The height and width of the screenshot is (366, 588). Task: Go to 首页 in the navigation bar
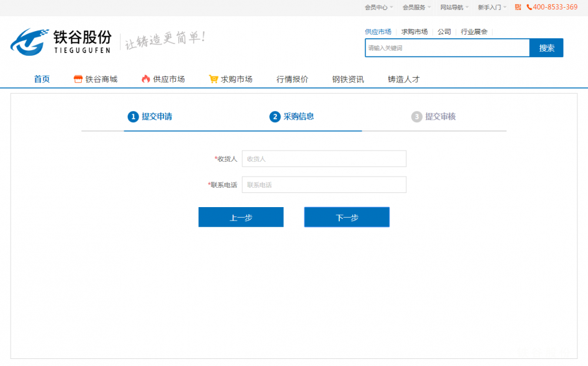[42, 79]
